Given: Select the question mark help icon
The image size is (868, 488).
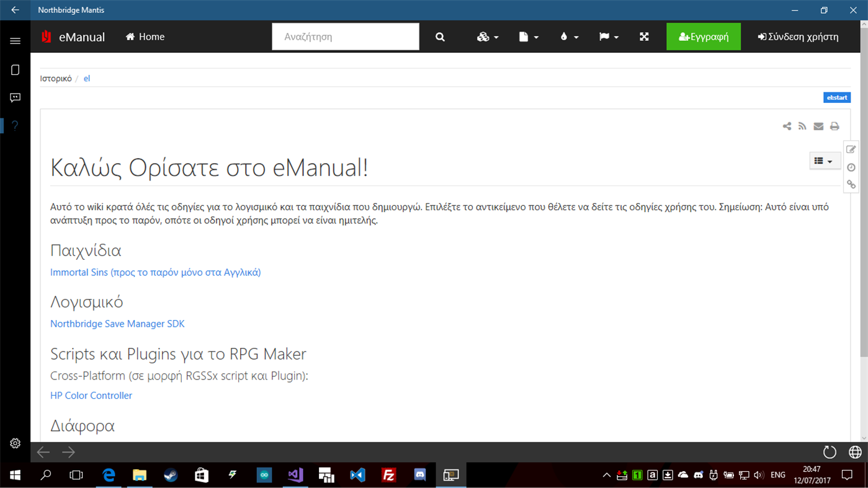Looking at the screenshot, I should coord(15,126).
